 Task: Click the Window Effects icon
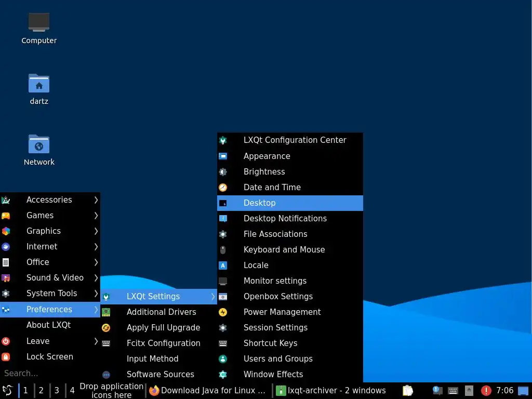coord(223,375)
